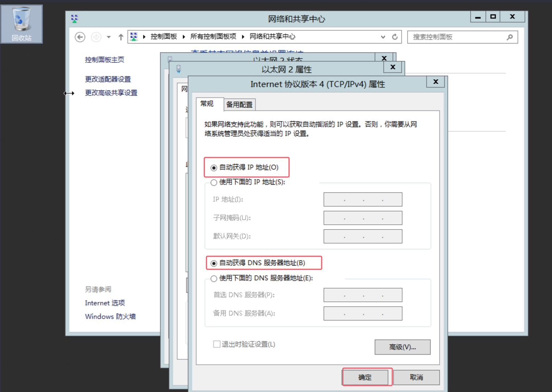Select 自动获得 IP 地址 radio button
552x392 pixels.
tap(214, 168)
